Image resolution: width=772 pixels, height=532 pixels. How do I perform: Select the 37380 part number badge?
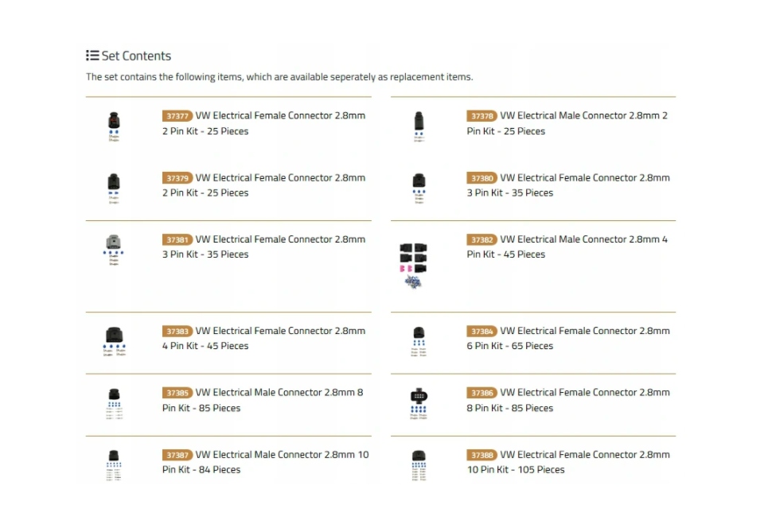coord(482,178)
